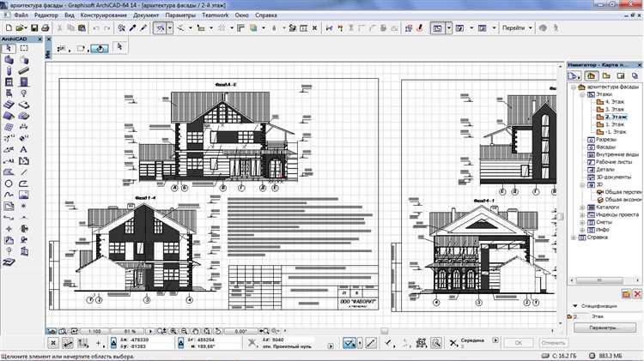Click the 1:100 scale field

click(x=94, y=331)
